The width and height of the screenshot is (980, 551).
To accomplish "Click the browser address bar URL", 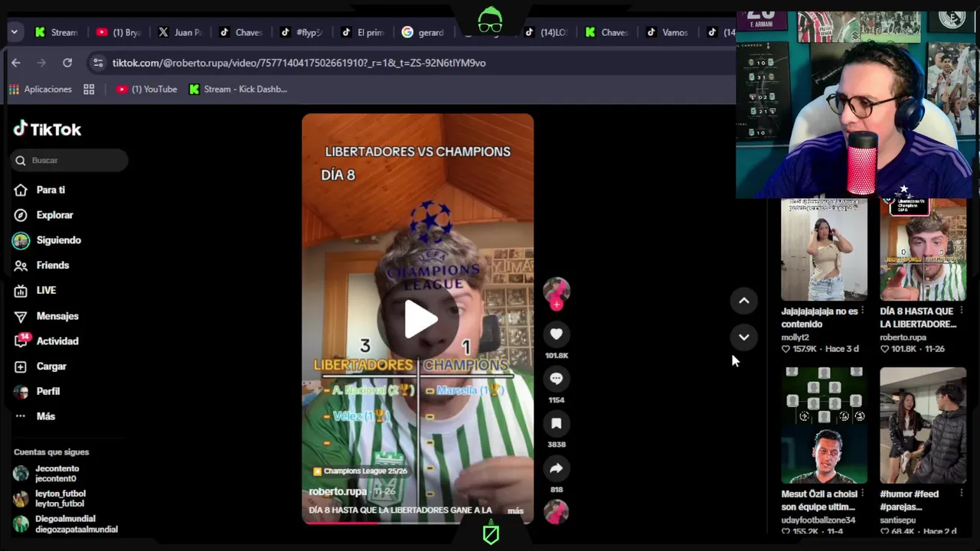I will coord(299,63).
